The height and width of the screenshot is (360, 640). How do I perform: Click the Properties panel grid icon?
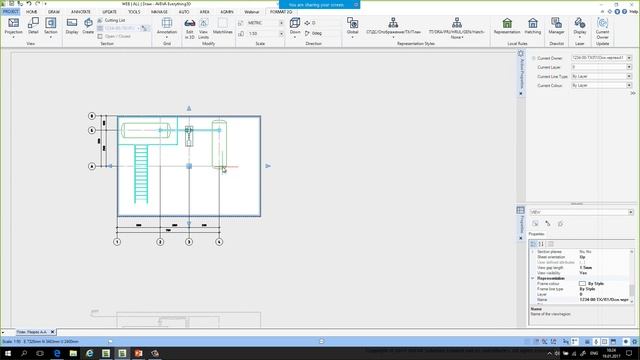pyautogui.click(x=520, y=210)
